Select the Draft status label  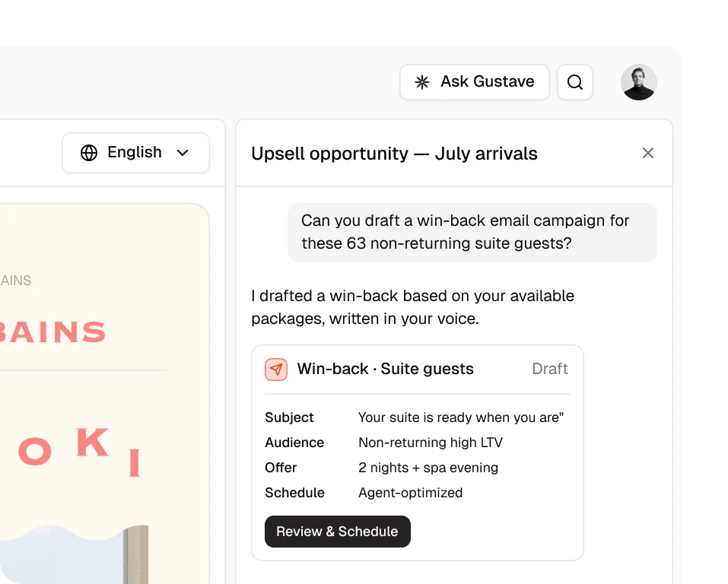point(550,369)
